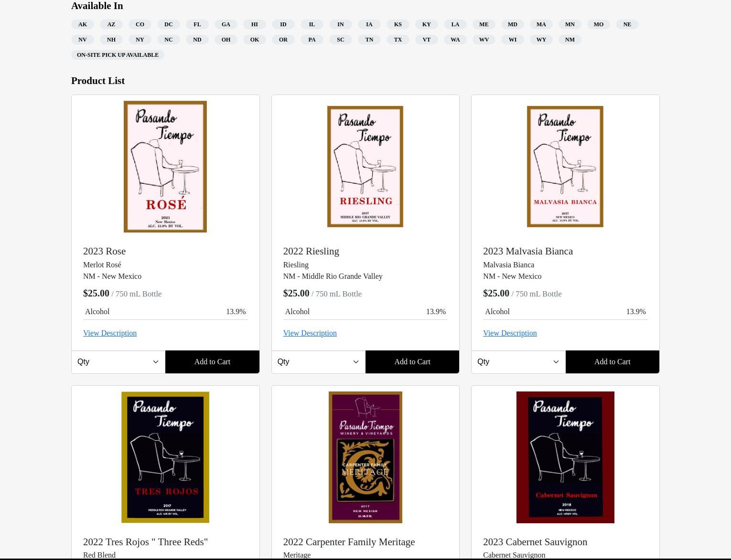The height and width of the screenshot is (560, 731).
Task: Click the GA state badge
Action: [x=226, y=24]
